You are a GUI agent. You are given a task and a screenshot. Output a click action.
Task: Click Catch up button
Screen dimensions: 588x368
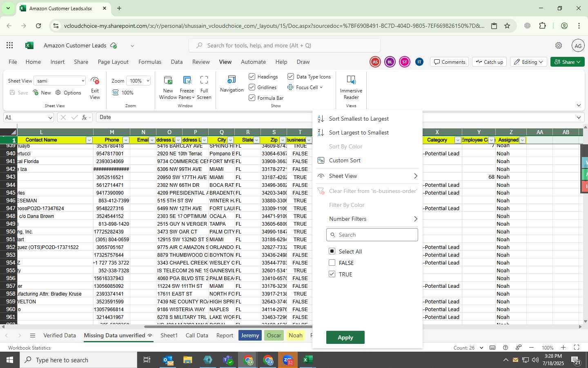489,62
